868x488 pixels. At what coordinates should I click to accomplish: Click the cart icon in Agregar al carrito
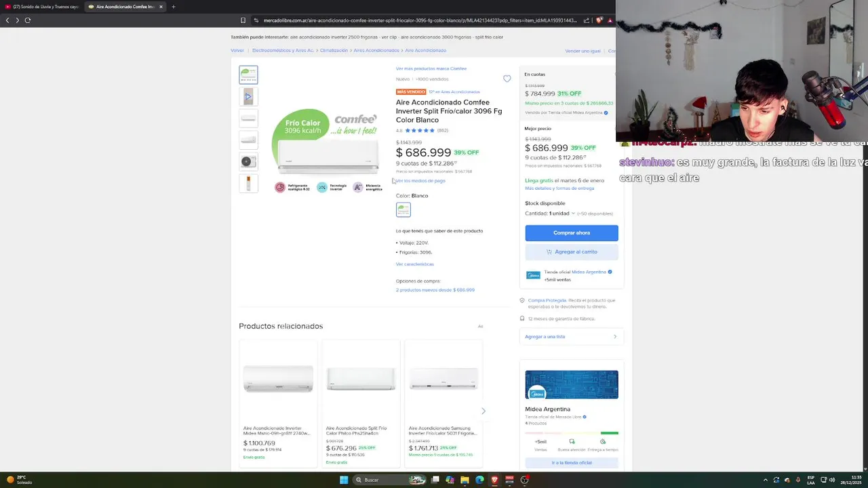(x=549, y=251)
